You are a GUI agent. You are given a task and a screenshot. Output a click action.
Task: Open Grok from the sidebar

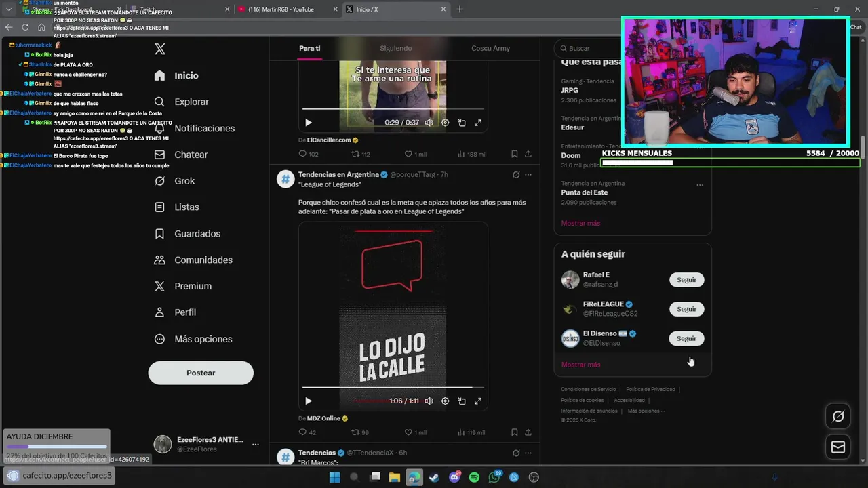(x=174, y=181)
